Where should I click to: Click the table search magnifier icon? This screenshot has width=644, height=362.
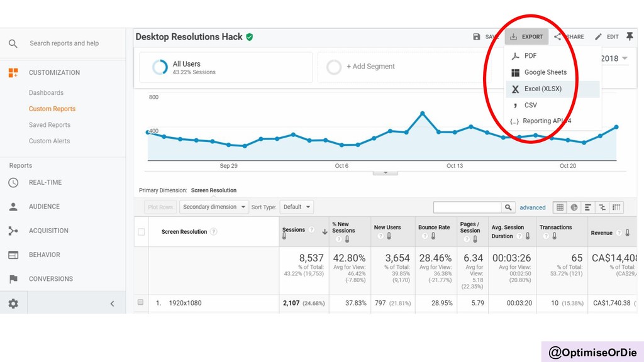pos(508,207)
